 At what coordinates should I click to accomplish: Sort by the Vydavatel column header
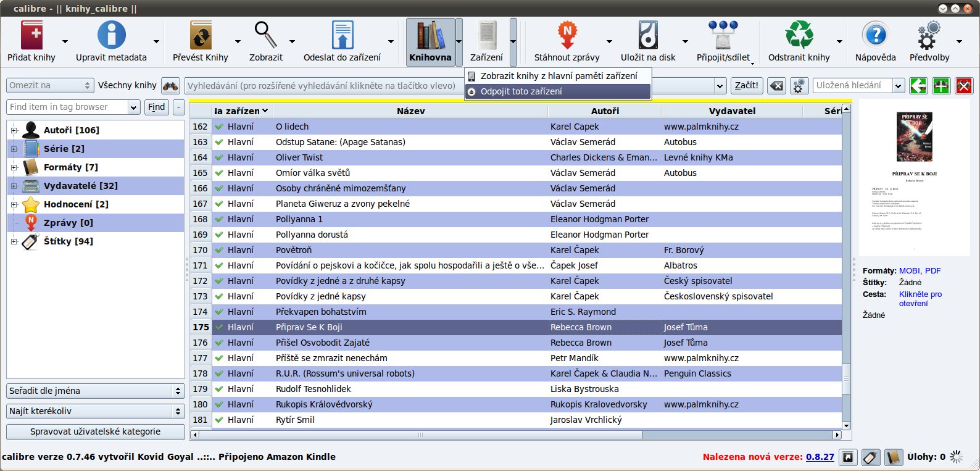click(732, 111)
